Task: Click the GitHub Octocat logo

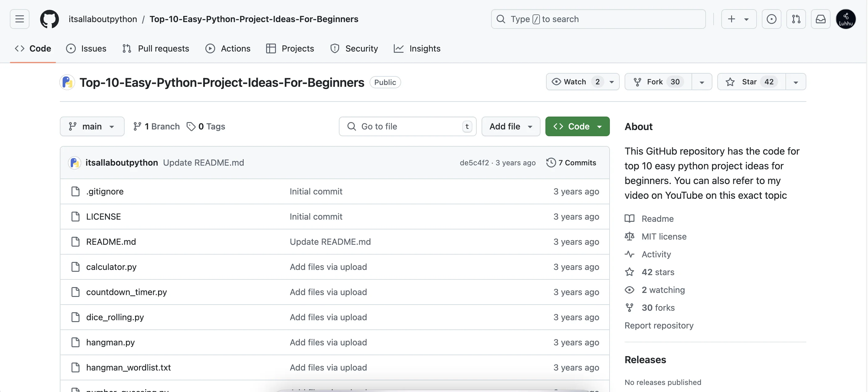Action: (49, 19)
